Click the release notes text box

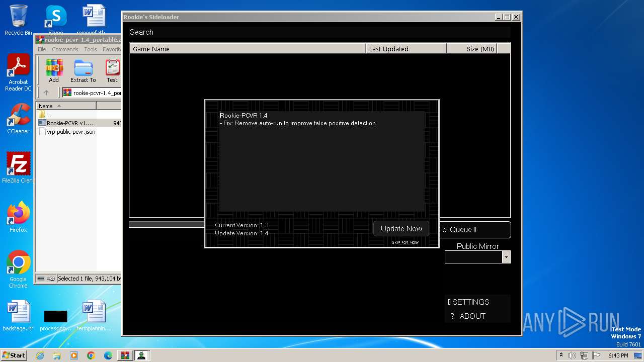click(322, 161)
